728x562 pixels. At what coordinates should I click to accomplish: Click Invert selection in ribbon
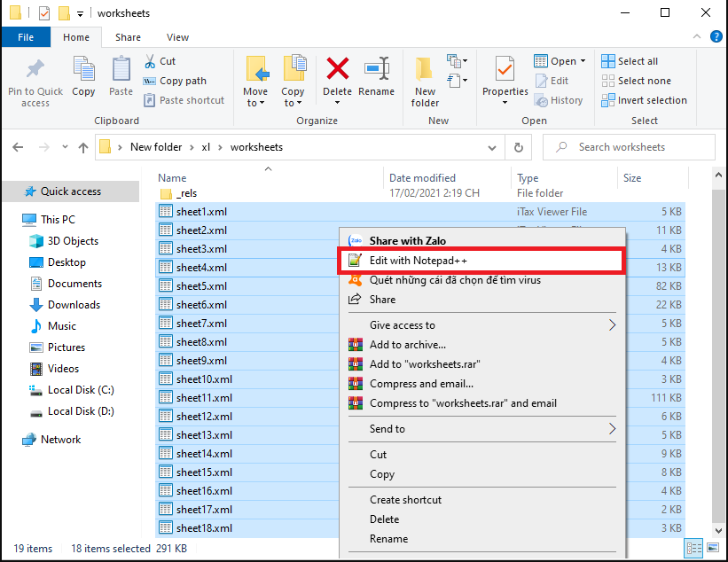(644, 100)
